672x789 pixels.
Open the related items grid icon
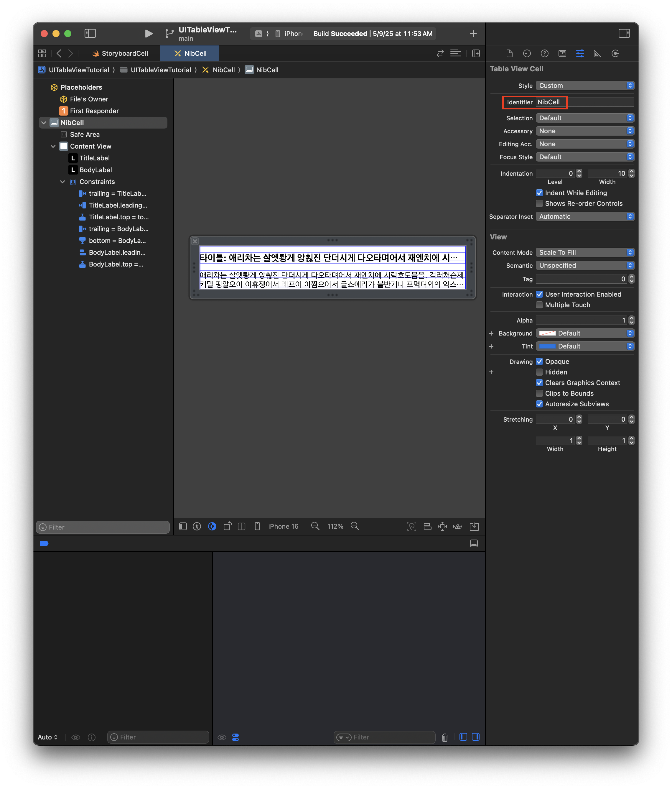(42, 53)
